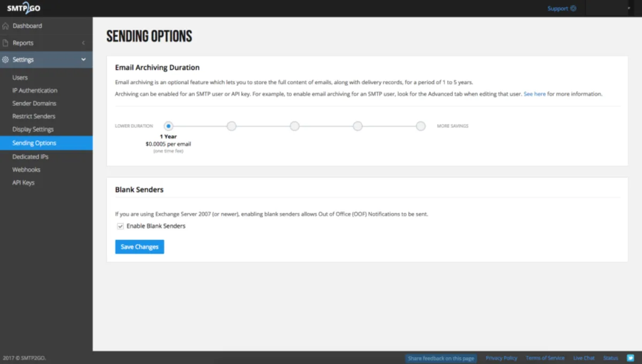Open the Sender Domains settings page
Viewport: 642px width, 364px height.
[34, 103]
